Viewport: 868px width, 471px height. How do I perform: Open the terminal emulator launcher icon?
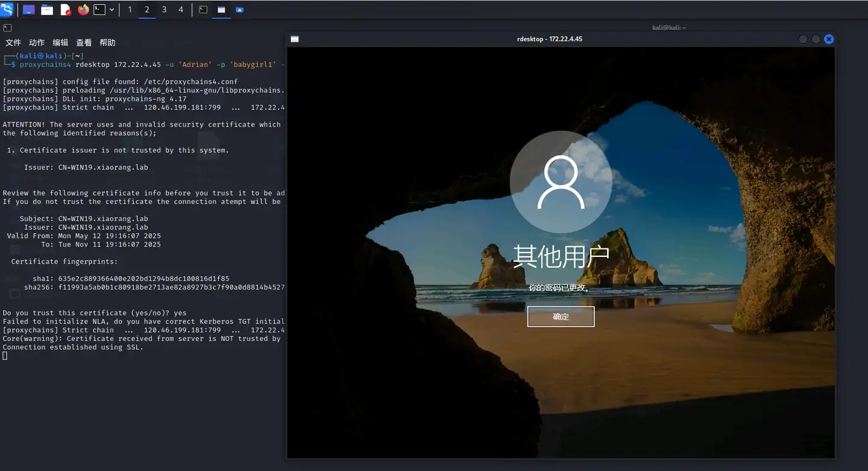click(99, 10)
